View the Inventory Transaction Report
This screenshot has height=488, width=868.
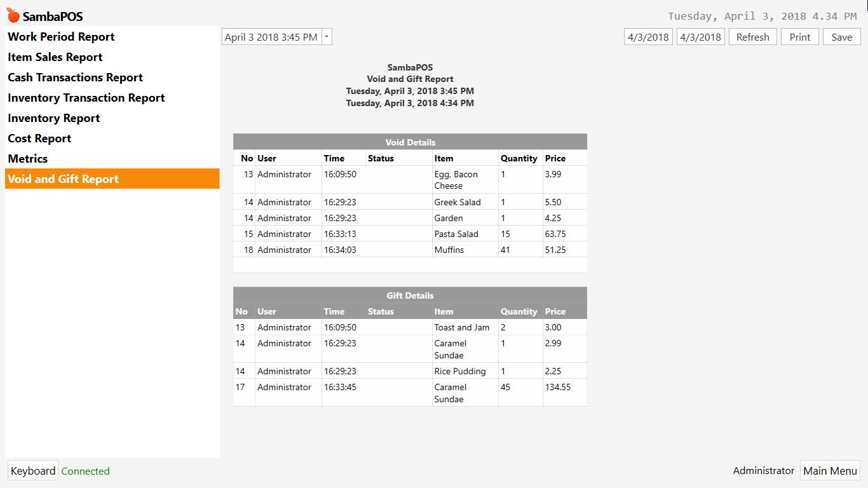coord(86,97)
